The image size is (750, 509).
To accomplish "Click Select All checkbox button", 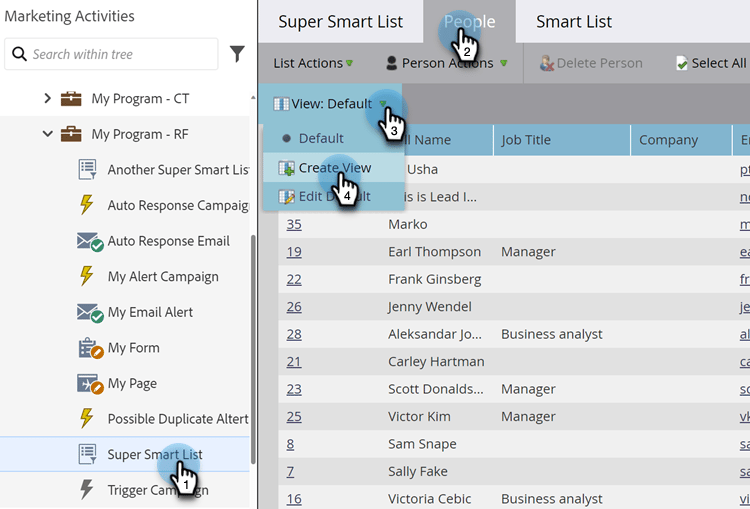I will click(x=712, y=63).
